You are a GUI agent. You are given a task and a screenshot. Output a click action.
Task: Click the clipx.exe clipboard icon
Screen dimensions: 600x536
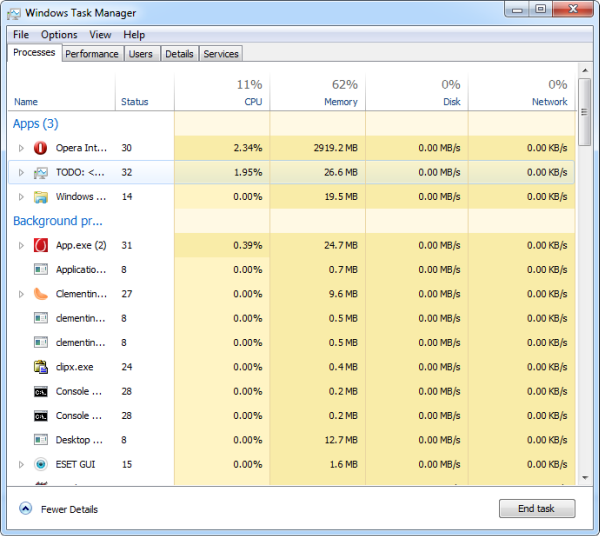pyautogui.click(x=41, y=367)
